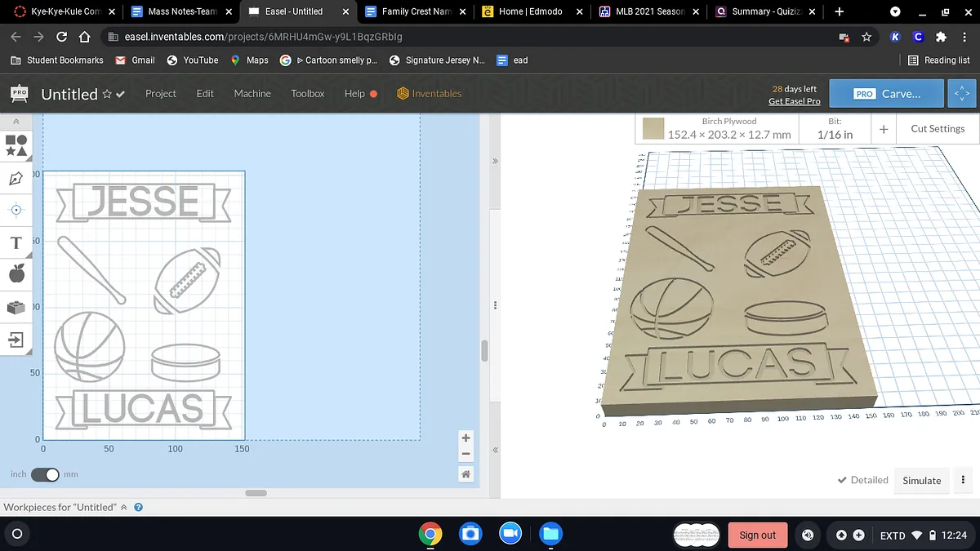980x551 pixels.
Task: Open the launcher circle button
Action: (x=16, y=534)
